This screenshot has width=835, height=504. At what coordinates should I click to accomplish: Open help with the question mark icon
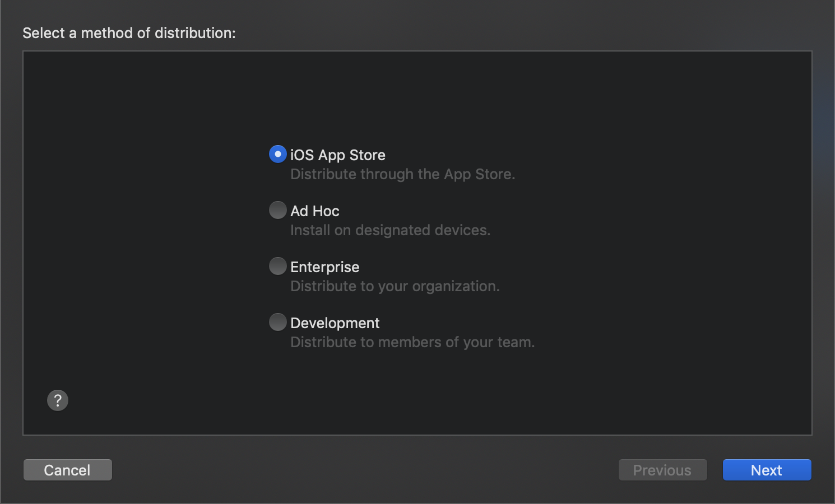[58, 400]
